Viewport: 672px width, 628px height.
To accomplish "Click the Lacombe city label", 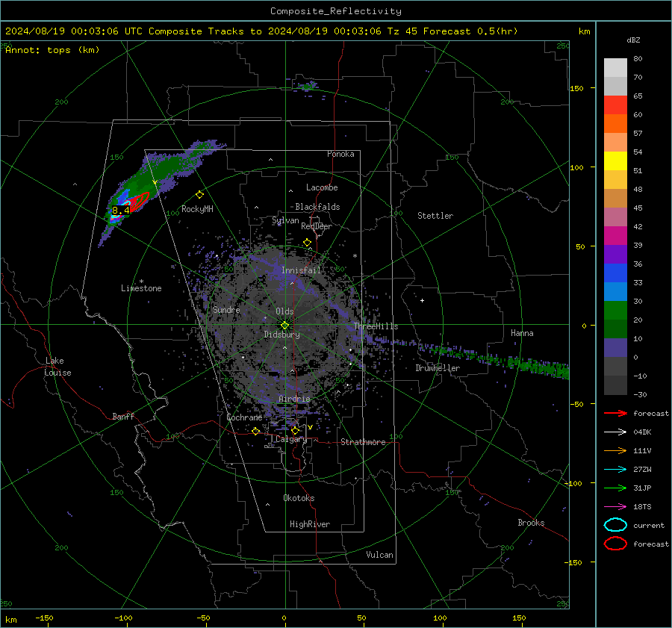I will 322,187.
